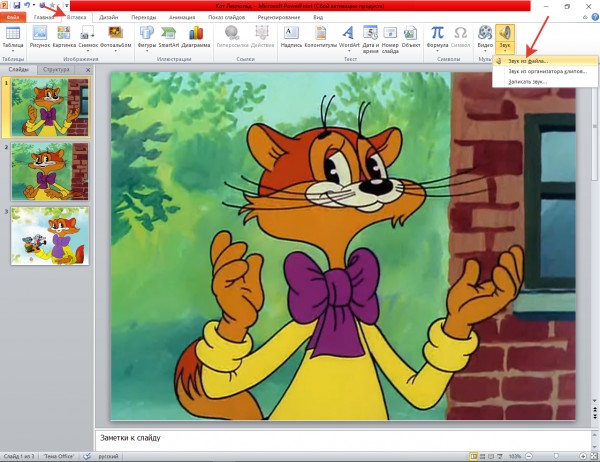The width and height of the screenshot is (600, 462).
Task: Start slide show from status bar icon
Action: point(499,456)
